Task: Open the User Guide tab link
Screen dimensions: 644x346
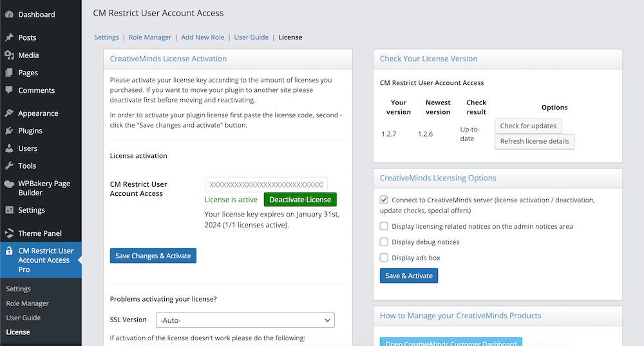Action: 251,37
